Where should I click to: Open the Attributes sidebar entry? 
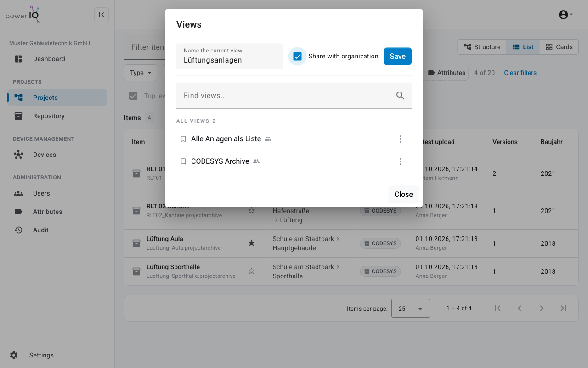click(x=57, y=212)
